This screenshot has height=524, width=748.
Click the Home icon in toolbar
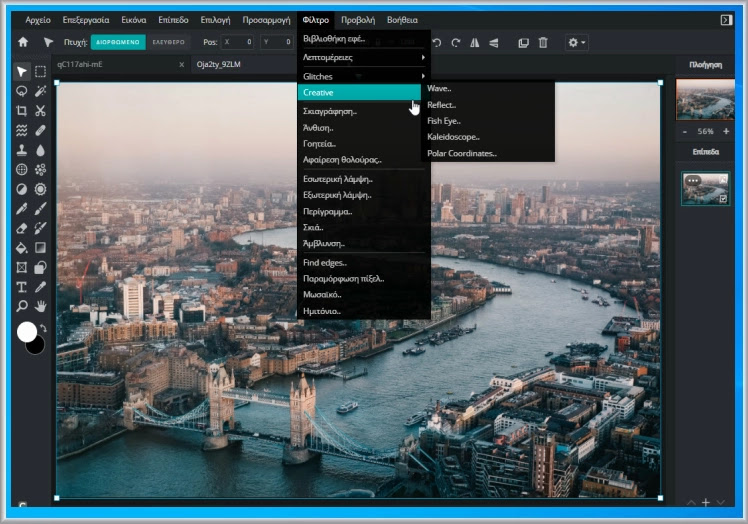(23, 42)
